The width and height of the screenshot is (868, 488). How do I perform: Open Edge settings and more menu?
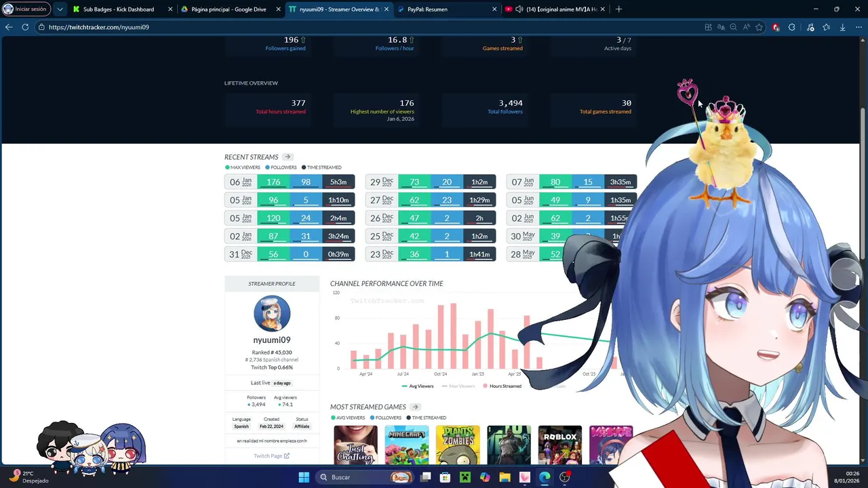point(859,27)
